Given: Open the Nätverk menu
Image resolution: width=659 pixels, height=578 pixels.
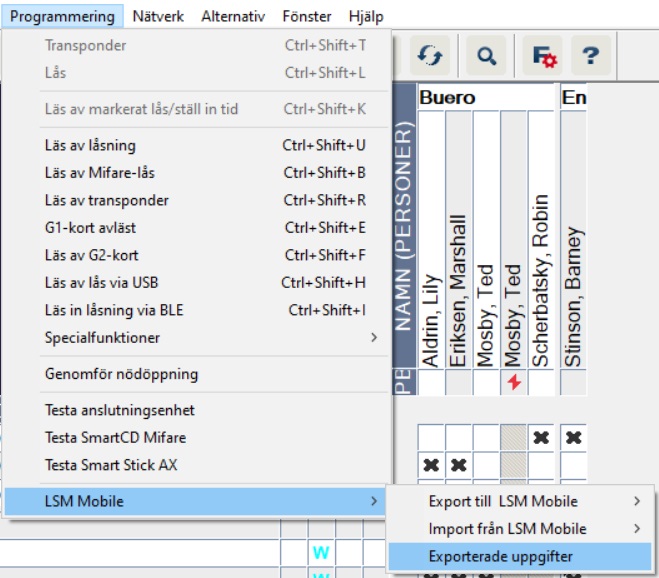Looking at the screenshot, I should (x=159, y=17).
